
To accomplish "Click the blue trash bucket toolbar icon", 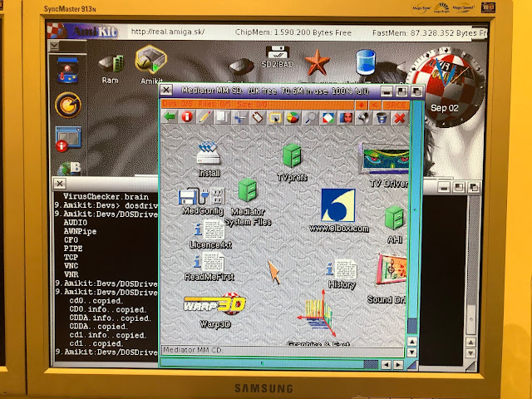I will (x=382, y=118).
